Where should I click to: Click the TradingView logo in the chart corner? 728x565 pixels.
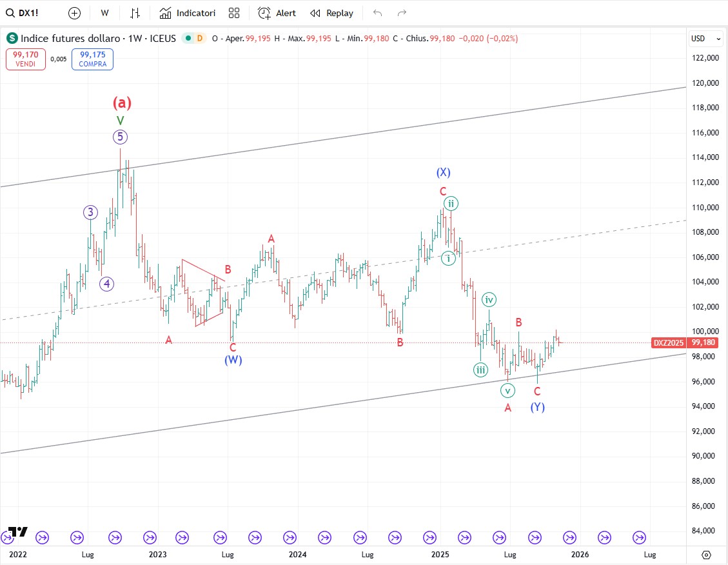coord(17,531)
